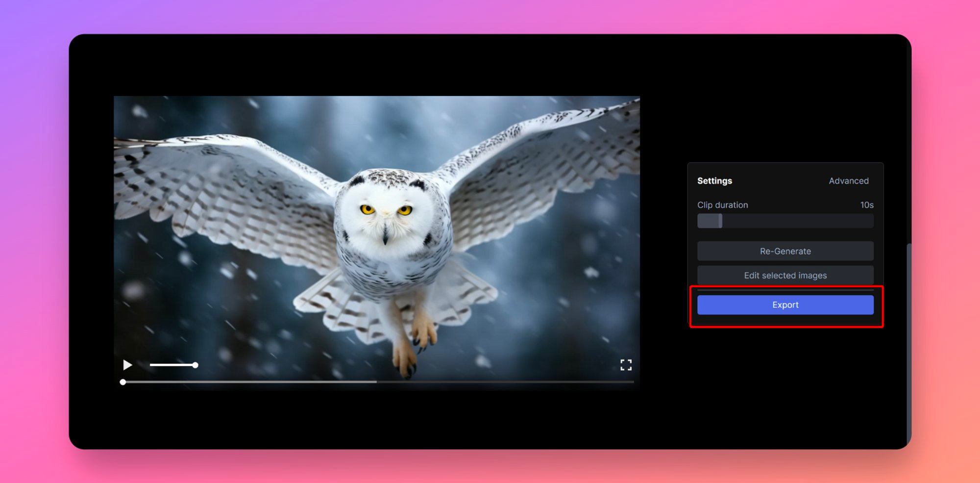Screen dimensions: 980x483
Task: Click the Clip duration slider
Action: tap(785, 221)
